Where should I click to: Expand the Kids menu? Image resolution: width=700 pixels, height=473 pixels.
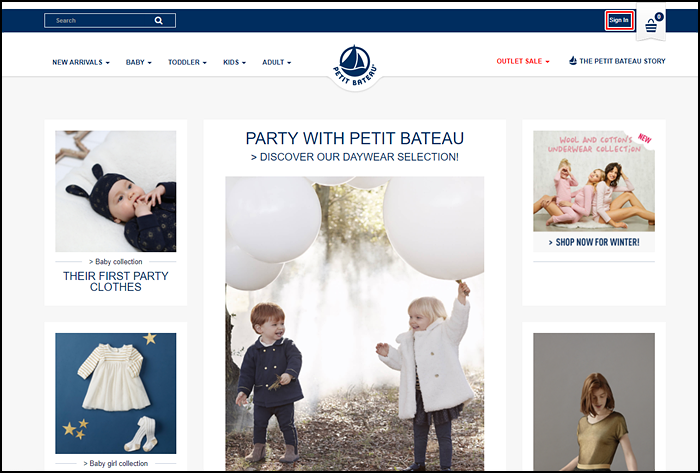point(234,62)
